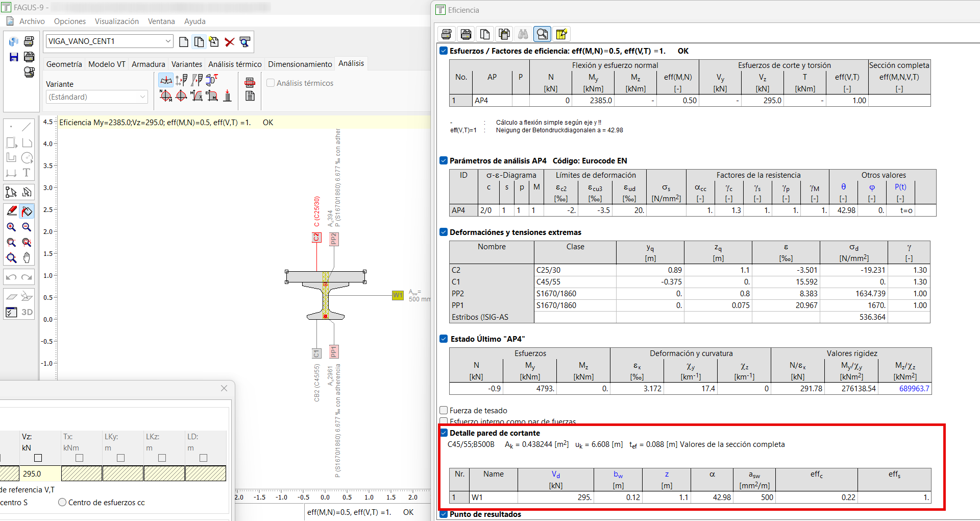Click the N-M interaction diagram icon
980x521 pixels.
(166, 96)
